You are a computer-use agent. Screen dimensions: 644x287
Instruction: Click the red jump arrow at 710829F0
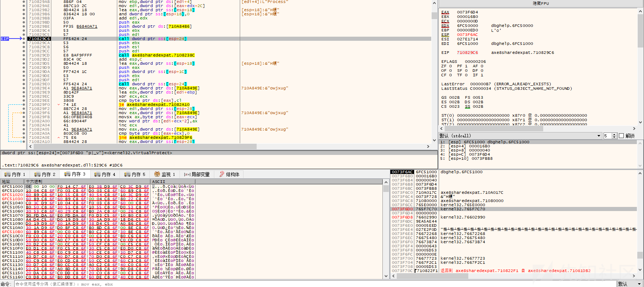point(58,104)
